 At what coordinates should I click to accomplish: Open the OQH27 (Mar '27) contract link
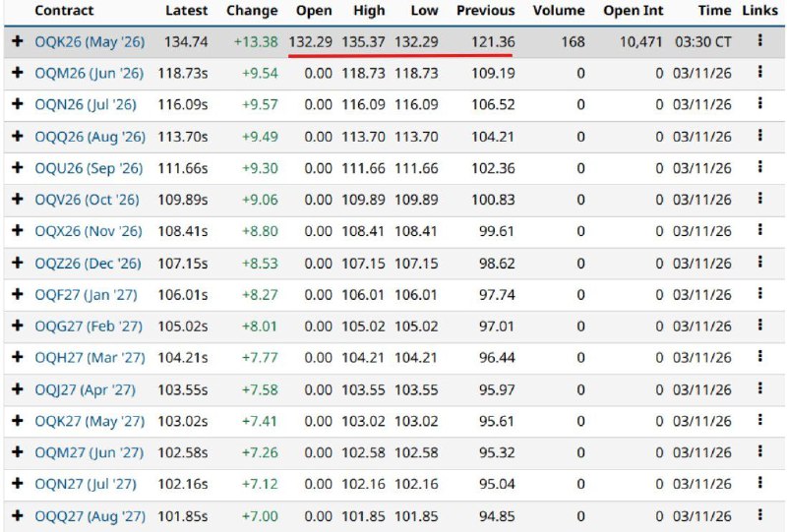pos(89,358)
